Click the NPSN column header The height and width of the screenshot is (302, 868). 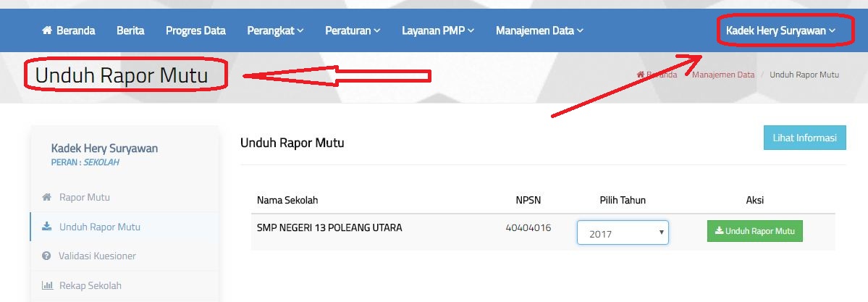[x=528, y=200]
